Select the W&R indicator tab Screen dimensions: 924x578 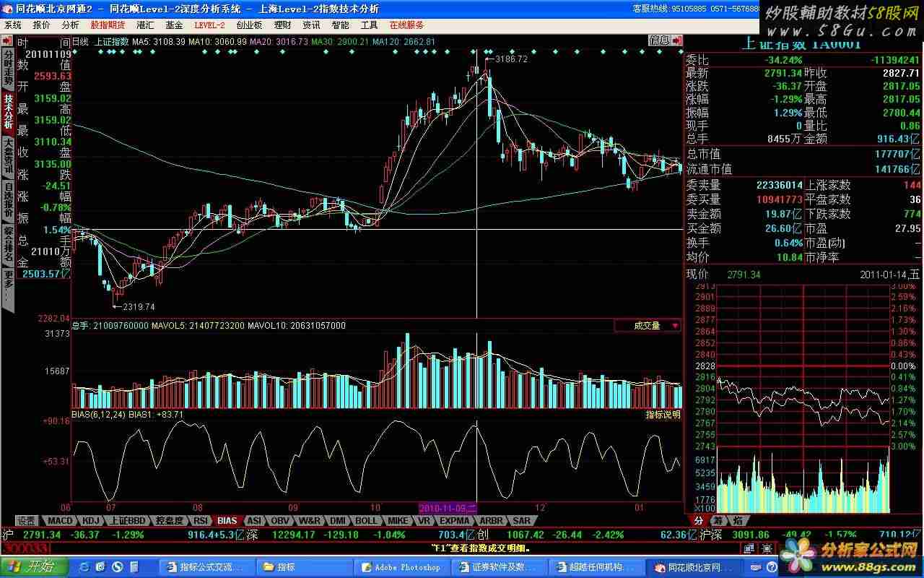(310, 520)
